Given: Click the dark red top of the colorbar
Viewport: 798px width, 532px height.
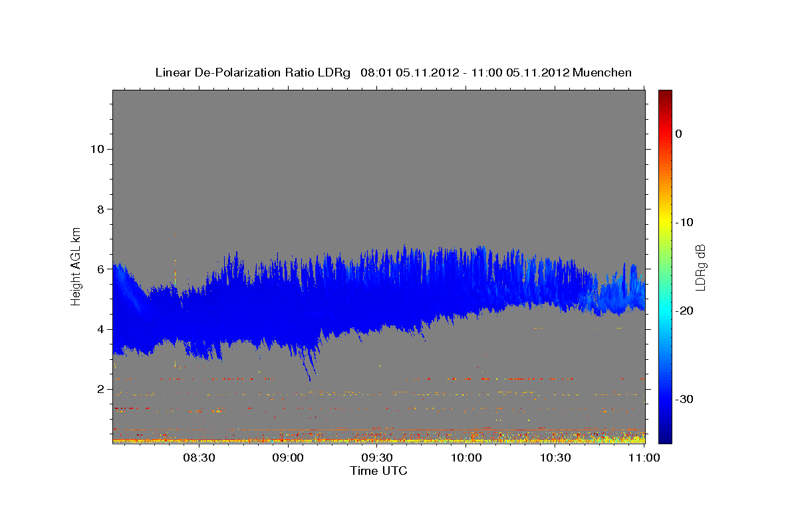Looking at the screenshot, I should pos(665,94).
